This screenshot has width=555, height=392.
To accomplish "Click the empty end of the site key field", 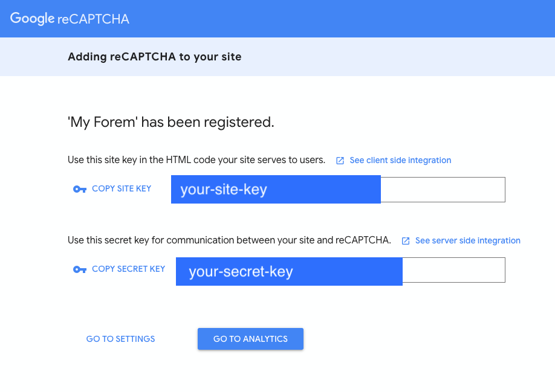I will (443, 190).
